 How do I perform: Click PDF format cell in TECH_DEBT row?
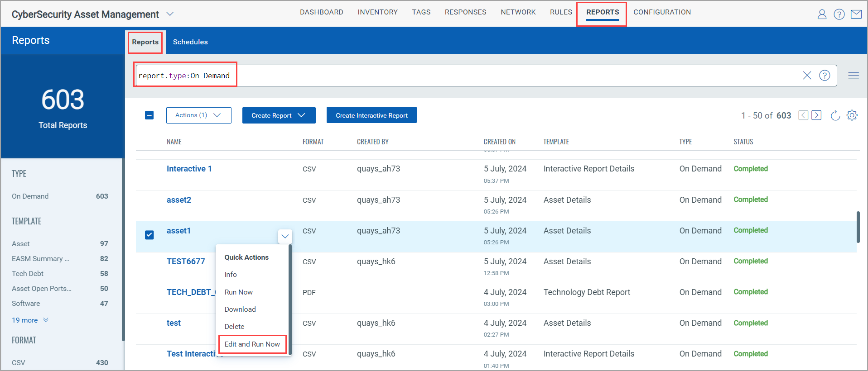pos(309,293)
